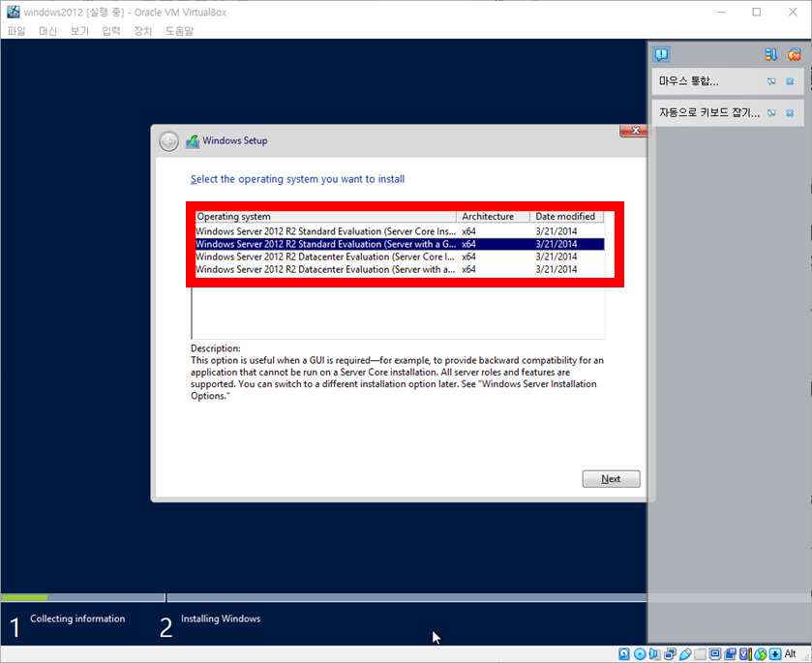Close the Windows Setup dialog
812x663 pixels.
coord(633,131)
